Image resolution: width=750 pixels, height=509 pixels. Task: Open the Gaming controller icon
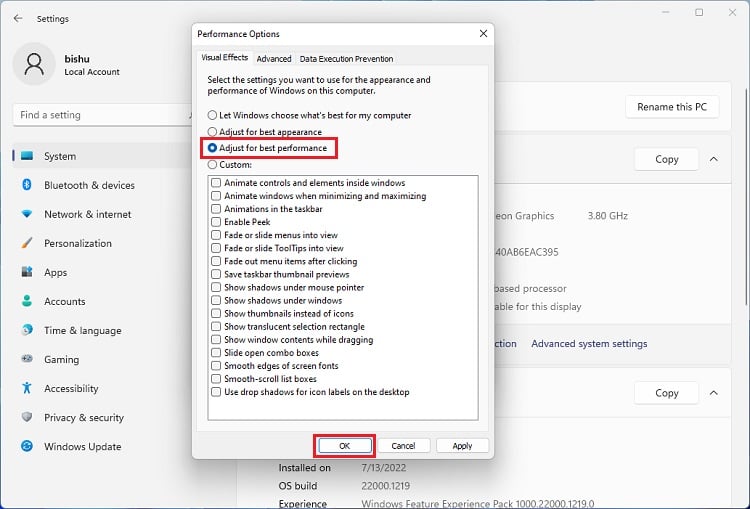27,359
